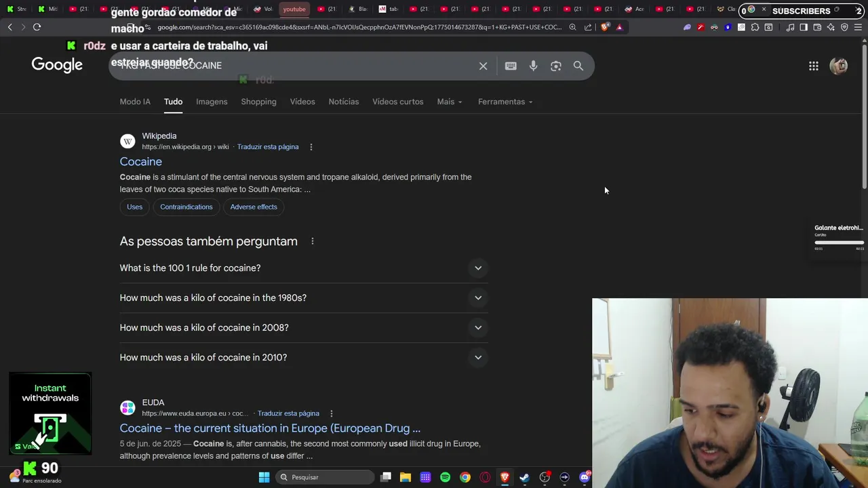This screenshot has height=488, width=868.
Task: Open Opera GX from the taskbar
Action: pos(485,477)
